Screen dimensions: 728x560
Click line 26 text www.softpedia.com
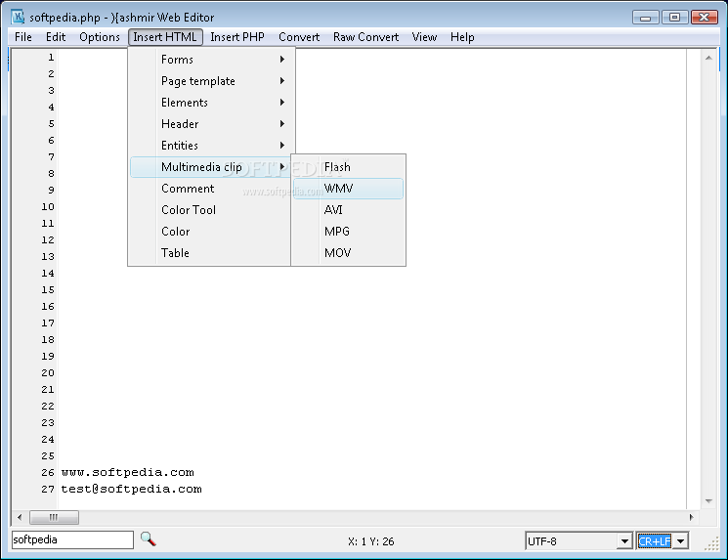(x=128, y=473)
